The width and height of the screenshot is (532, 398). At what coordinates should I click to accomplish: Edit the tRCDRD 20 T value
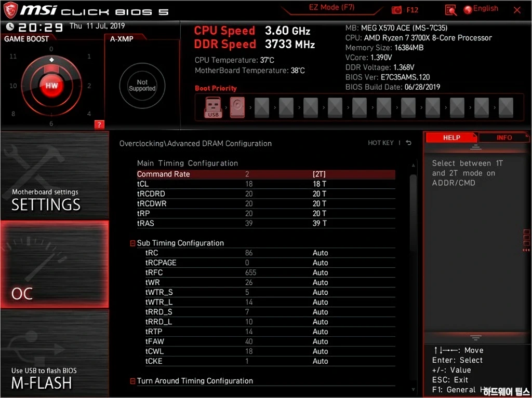[x=320, y=194]
